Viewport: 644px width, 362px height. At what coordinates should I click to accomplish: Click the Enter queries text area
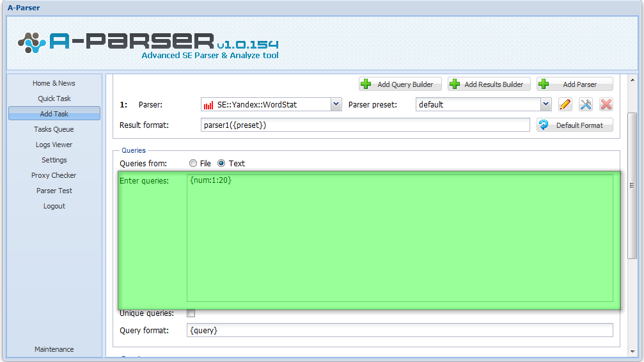click(400, 238)
